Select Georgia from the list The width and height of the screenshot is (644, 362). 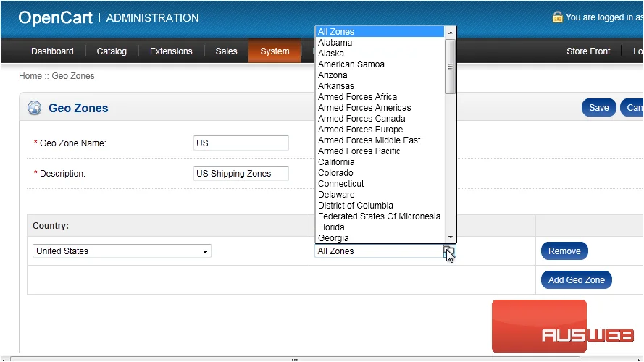[380, 238]
